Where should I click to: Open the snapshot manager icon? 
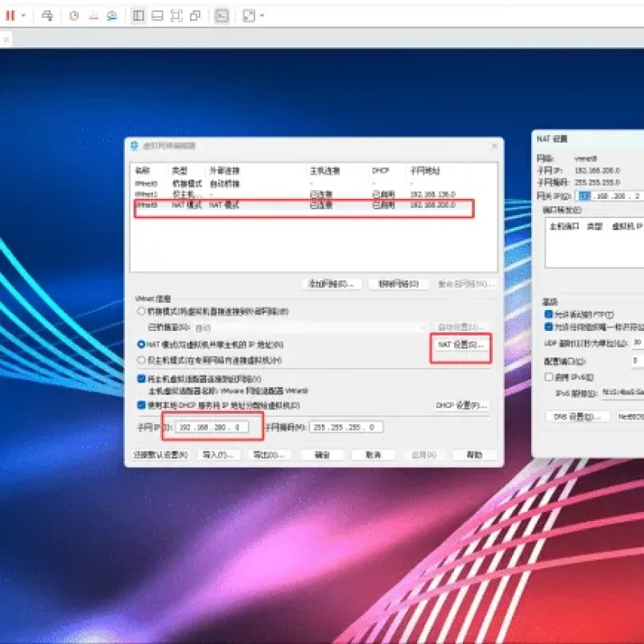coord(112,15)
